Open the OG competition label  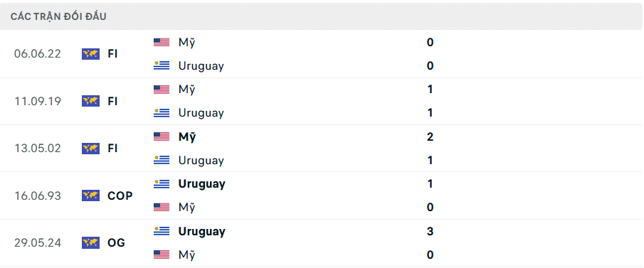tap(116, 243)
